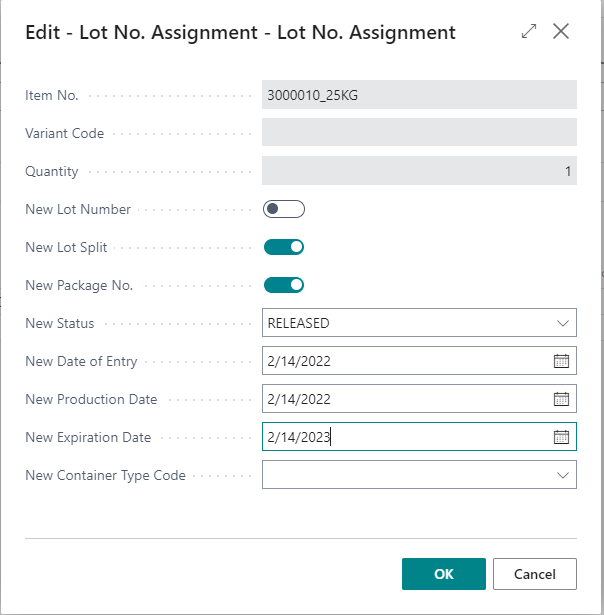
Task: Confirm with the OK button
Action: click(444, 574)
